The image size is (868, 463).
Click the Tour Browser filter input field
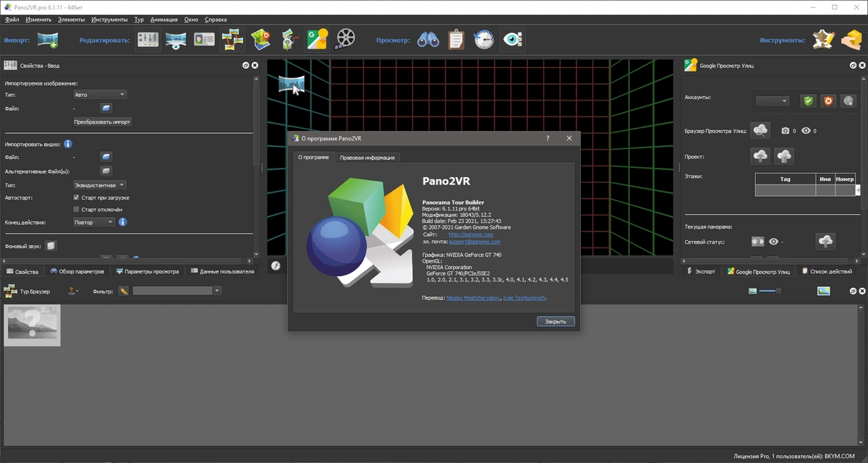(172, 291)
